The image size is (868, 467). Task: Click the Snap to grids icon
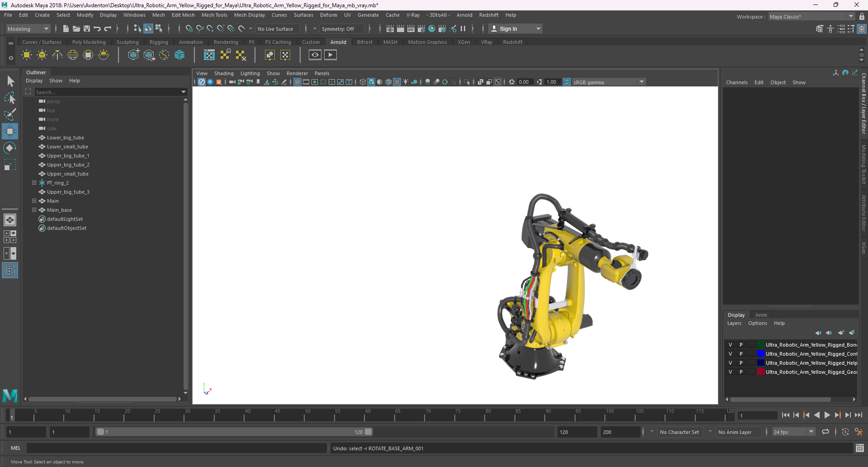[189, 29]
